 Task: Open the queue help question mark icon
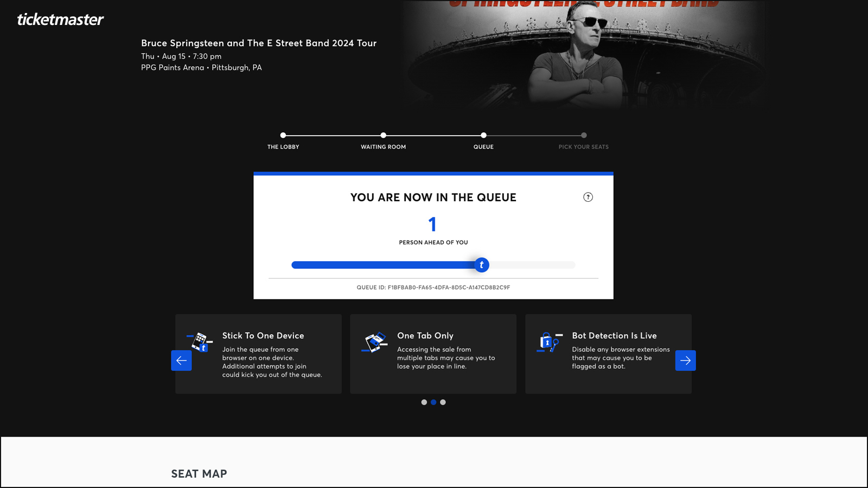[588, 197]
